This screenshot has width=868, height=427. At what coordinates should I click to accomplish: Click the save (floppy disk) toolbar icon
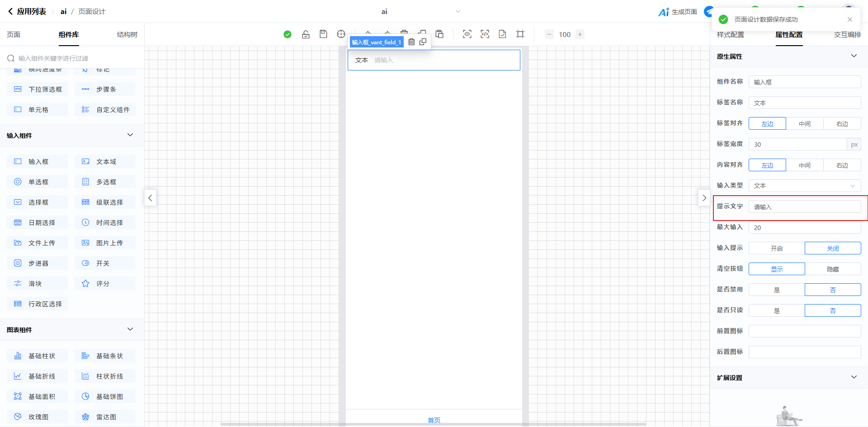pyautogui.click(x=323, y=34)
